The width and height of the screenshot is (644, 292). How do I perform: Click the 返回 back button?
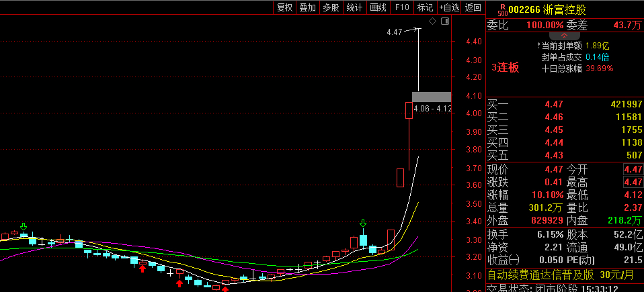pyautogui.click(x=473, y=7)
